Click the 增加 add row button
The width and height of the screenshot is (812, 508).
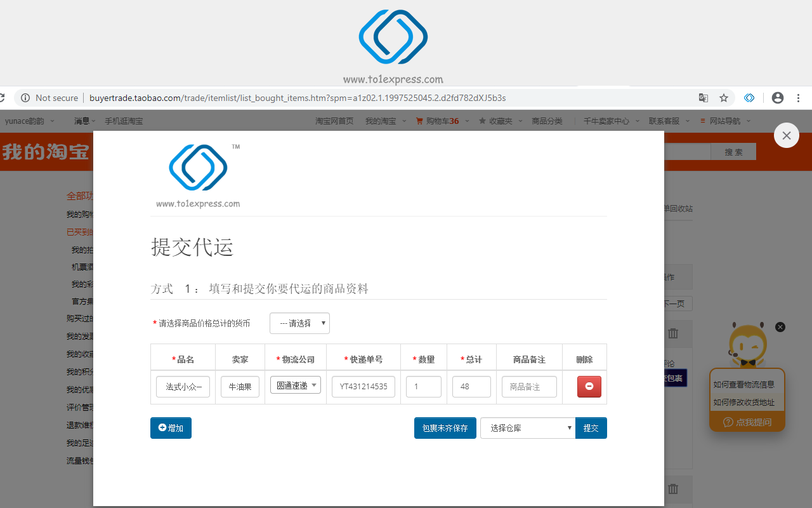(171, 428)
